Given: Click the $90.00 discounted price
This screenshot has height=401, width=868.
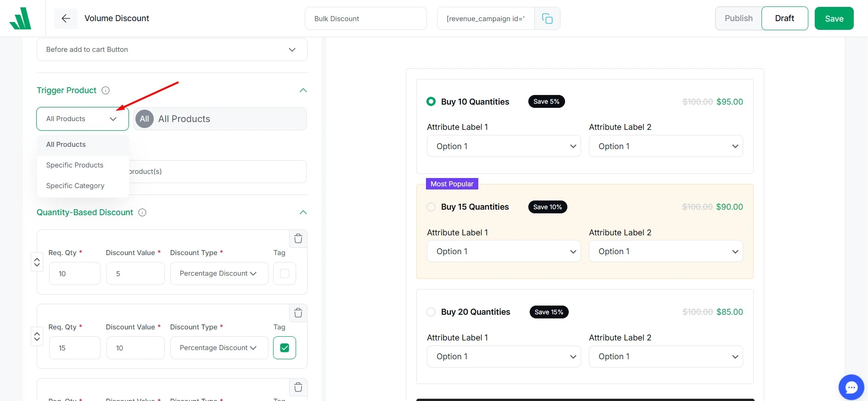Looking at the screenshot, I should [x=729, y=207].
